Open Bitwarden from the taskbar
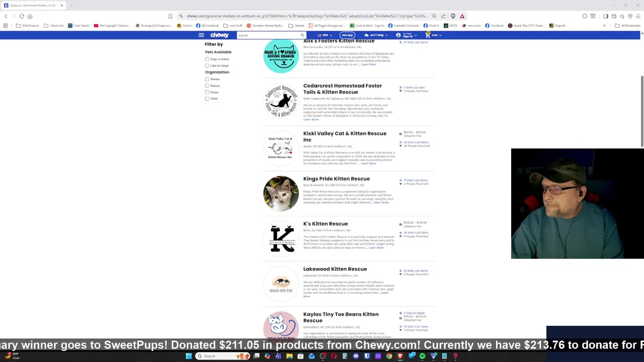This screenshot has width=644, height=362. coord(367,356)
